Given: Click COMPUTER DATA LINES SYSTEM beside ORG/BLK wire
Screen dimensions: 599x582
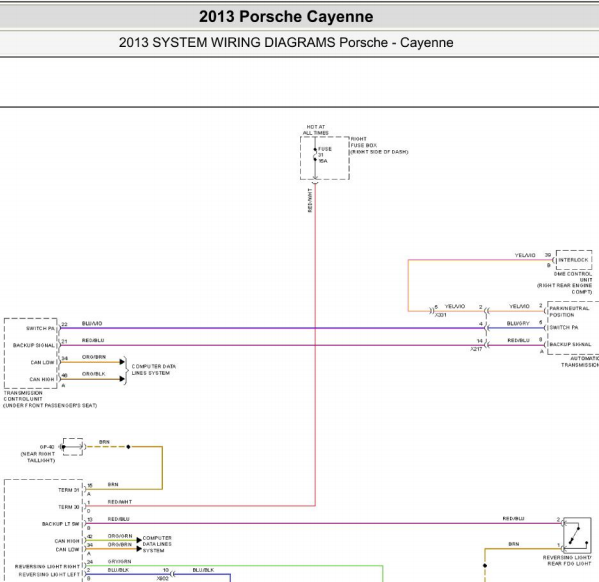Looking at the screenshot, I should (x=154, y=370).
